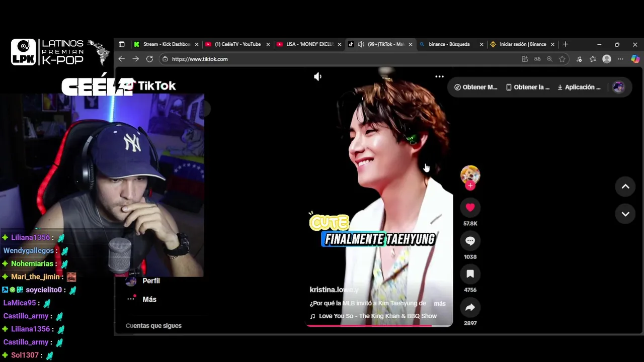Open the browser profile avatar
644x362 pixels.
point(607,59)
